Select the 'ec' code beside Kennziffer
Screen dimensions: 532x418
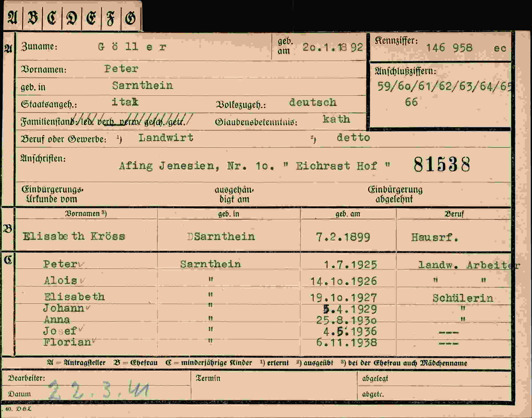click(500, 48)
